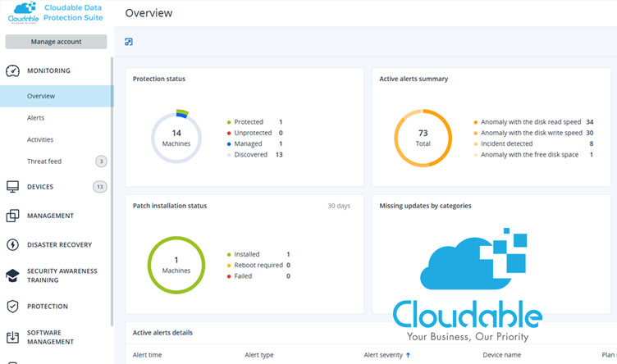The image size is (617, 364).
Task: Click the Active alerts details heading
Action: click(162, 333)
